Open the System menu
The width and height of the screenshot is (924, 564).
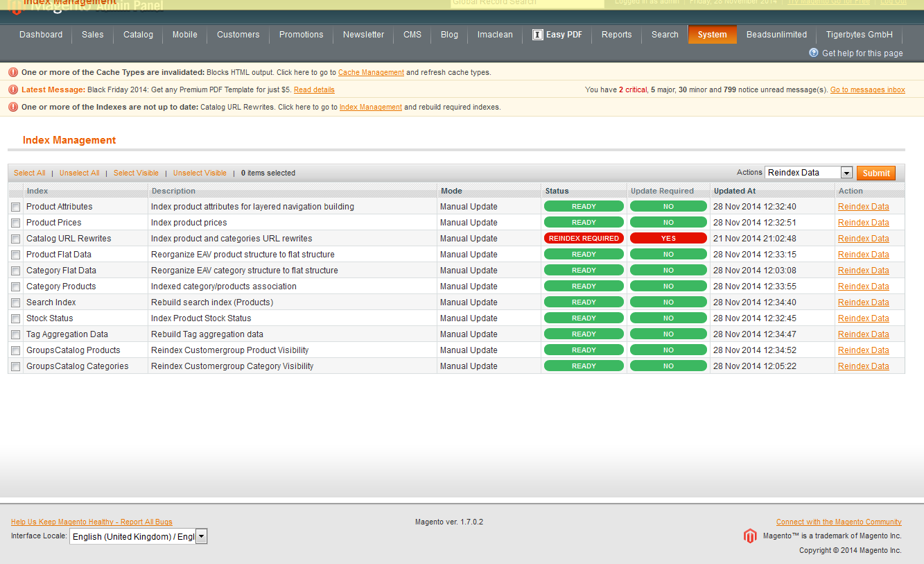(712, 35)
